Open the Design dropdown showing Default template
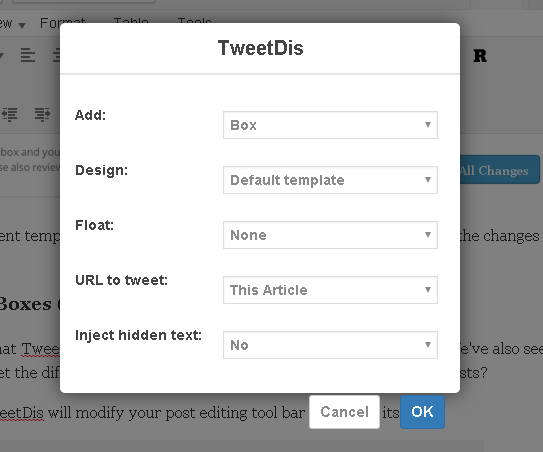This screenshot has width=543, height=452. pos(330,180)
